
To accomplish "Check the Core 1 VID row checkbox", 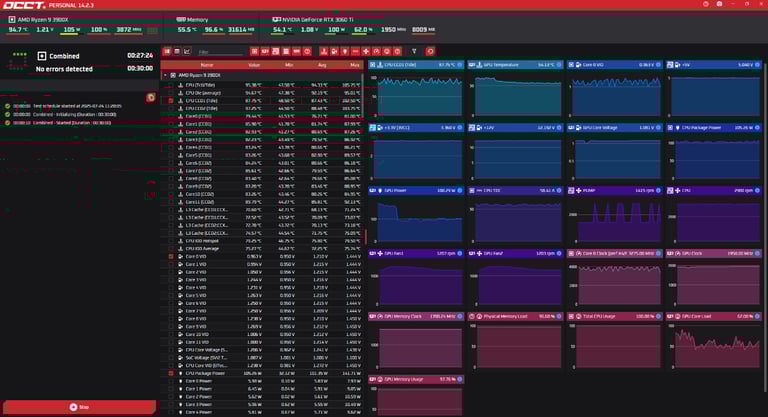I will pos(170,264).
